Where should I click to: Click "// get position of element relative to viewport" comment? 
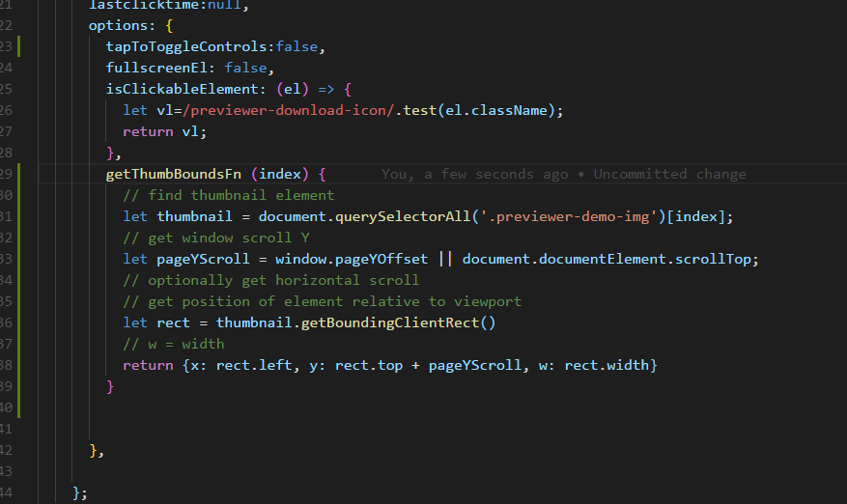coord(322,301)
